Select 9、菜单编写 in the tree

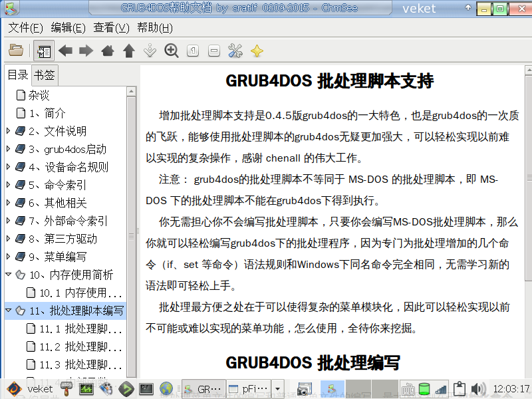point(58,257)
